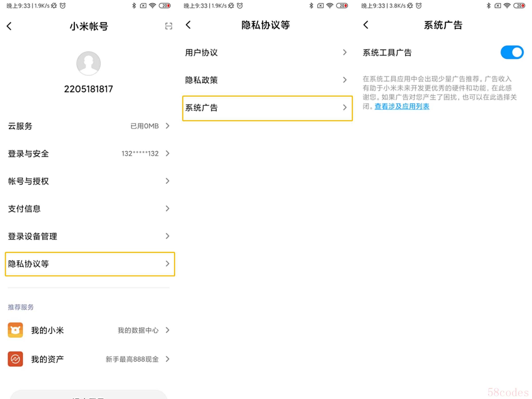Tap the profile avatar picture
532x399 pixels.
tap(88, 63)
